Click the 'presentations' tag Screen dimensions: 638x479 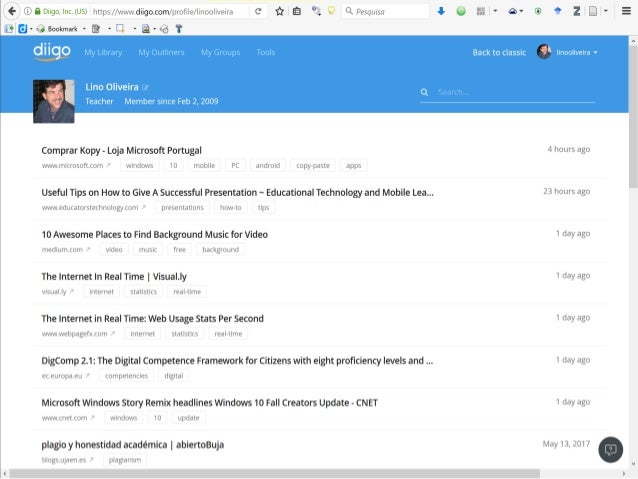coord(182,208)
